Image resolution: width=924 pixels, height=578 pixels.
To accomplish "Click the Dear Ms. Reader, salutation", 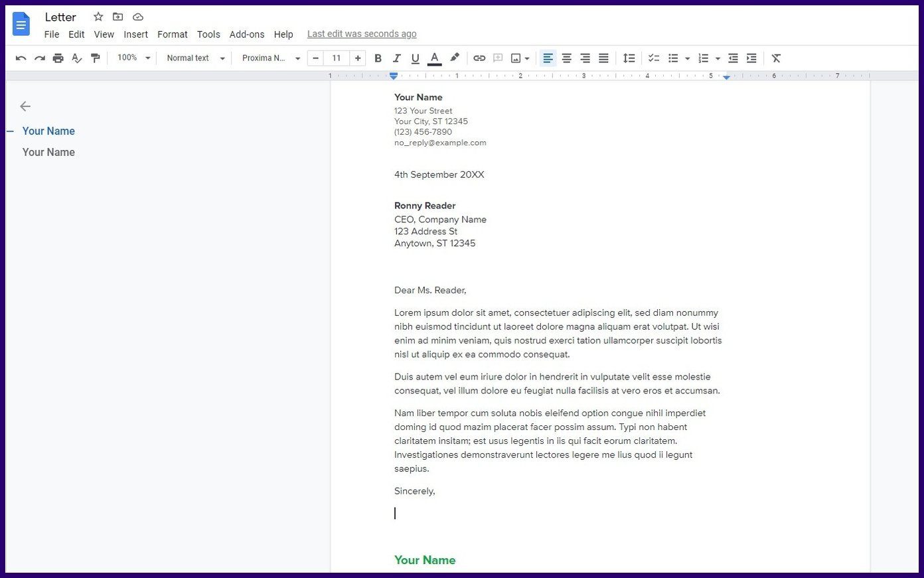I will [430, 290].
